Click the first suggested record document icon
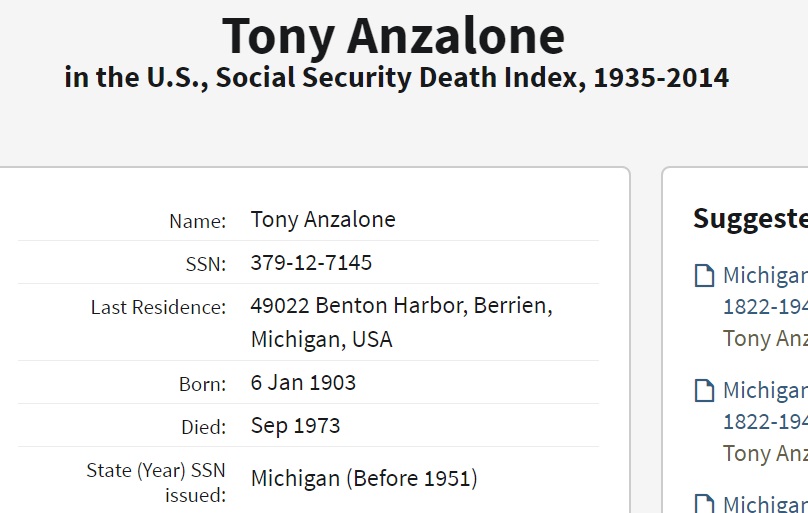This screenshot has height=513, width=808. pos(704,276)
